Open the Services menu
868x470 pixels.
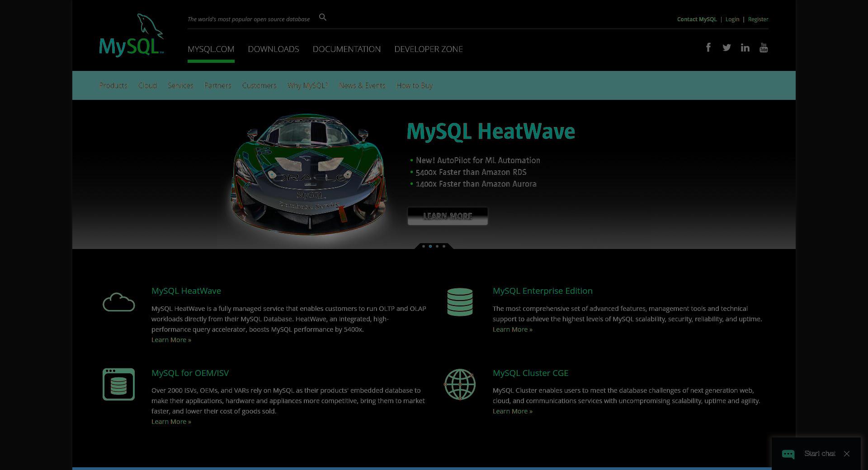point(180,85)
